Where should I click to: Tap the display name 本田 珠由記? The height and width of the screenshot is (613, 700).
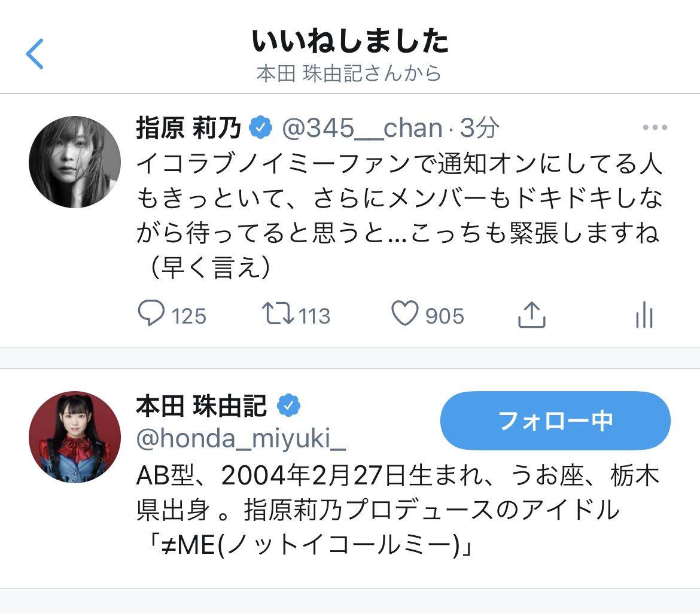202,406
